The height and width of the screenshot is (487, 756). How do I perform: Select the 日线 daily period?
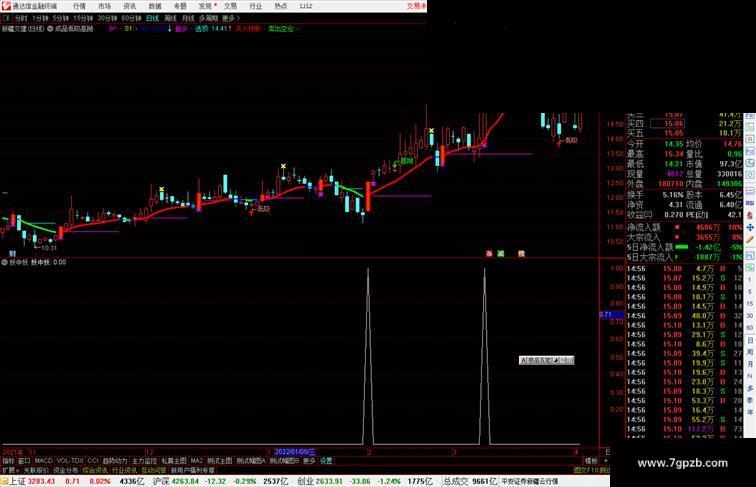(x=152, y=18)
